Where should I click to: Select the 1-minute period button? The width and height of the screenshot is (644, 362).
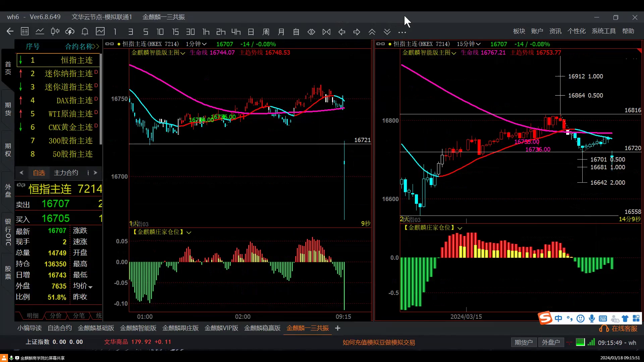pos(115,32)
